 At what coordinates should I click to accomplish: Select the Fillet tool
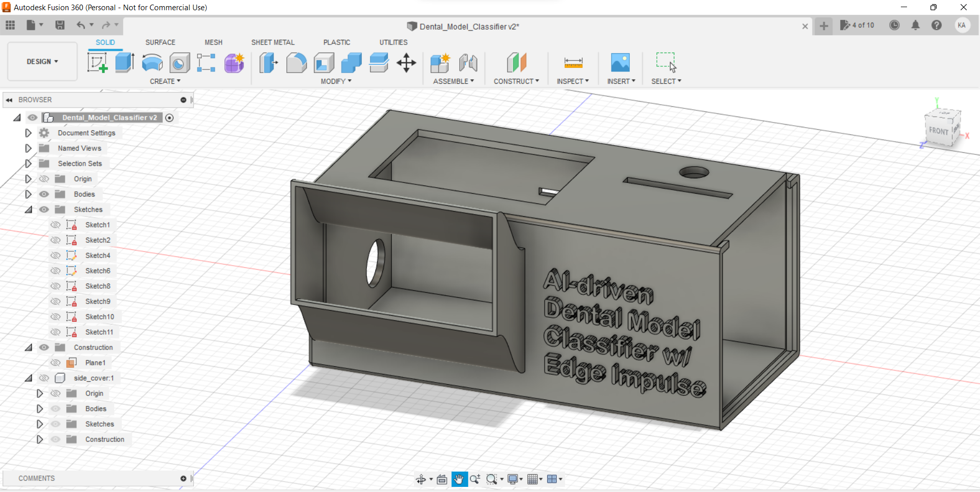[x=296, y=63]
